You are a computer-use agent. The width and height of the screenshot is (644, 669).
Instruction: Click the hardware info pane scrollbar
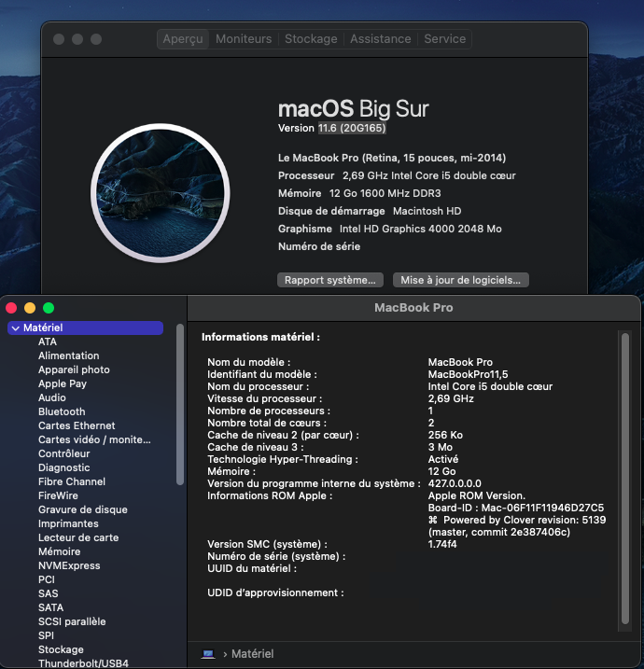pyautogui.click(x=625, y=479)
